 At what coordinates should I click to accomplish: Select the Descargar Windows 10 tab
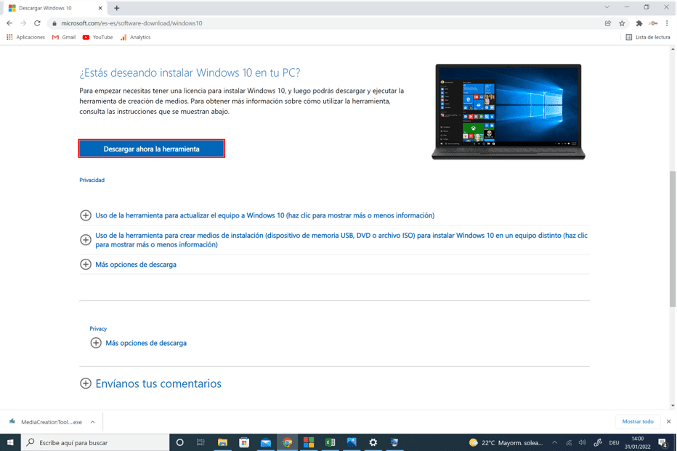pyautogui.click(x=52, y=7)
